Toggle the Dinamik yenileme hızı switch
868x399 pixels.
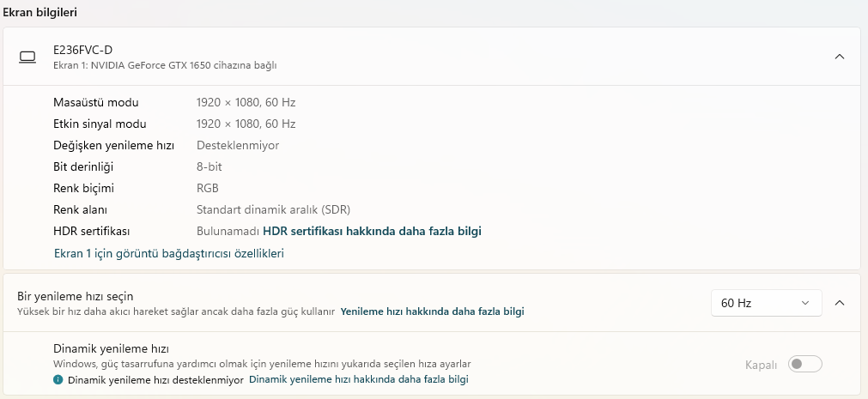[x=804, y=364]
